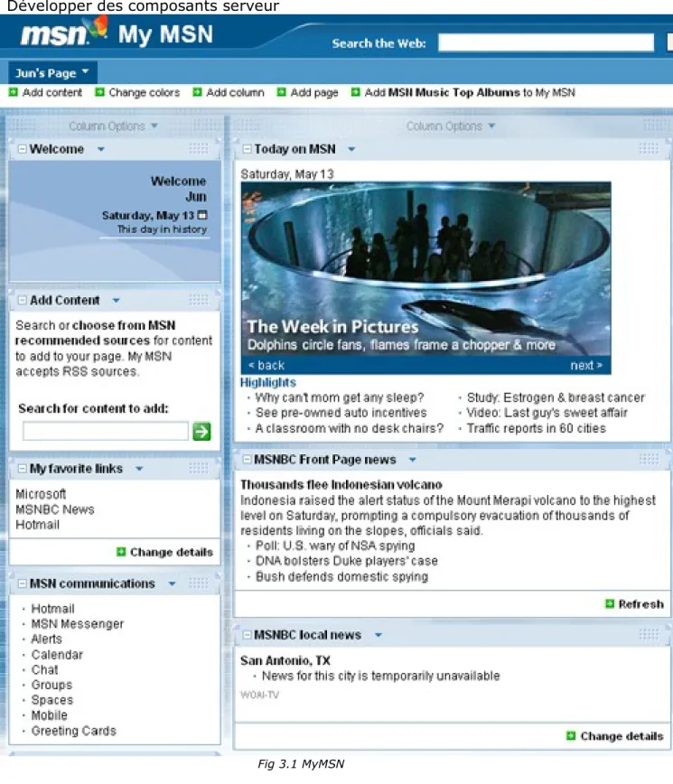The width and height of the screenshot is (673, 784).
Task: Open MSNBC local news dropdown arrow
Action: [379, 635]
